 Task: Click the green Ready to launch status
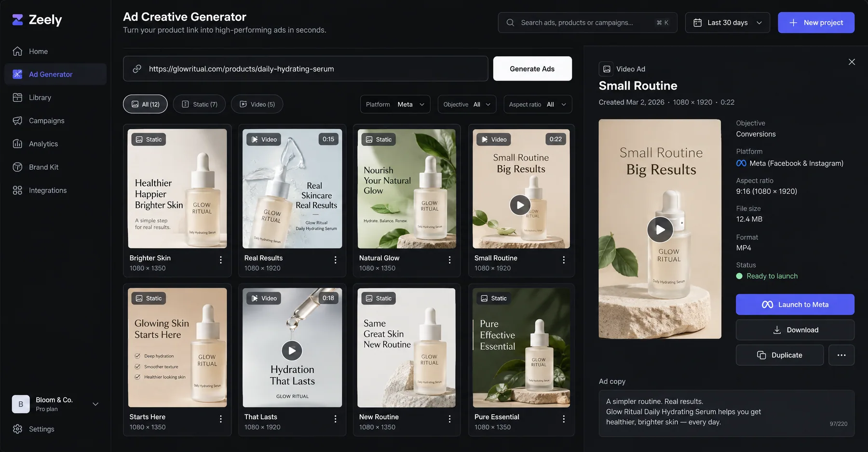tap(767, 276)
